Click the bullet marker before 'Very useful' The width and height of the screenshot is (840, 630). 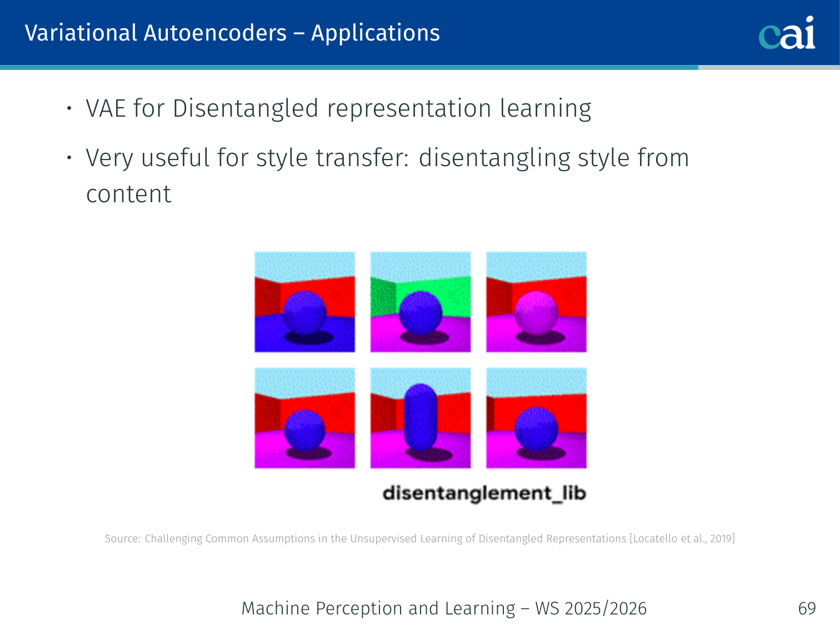tap(69, 158)
